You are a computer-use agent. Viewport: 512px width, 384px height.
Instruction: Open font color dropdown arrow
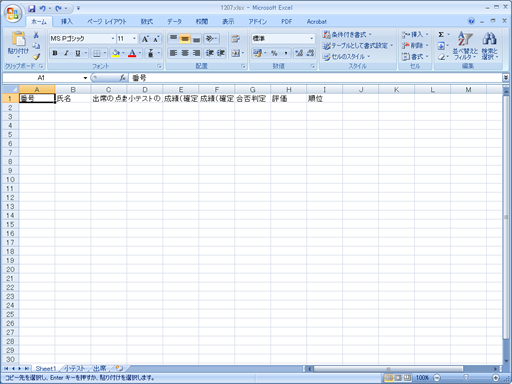point(140,53)
